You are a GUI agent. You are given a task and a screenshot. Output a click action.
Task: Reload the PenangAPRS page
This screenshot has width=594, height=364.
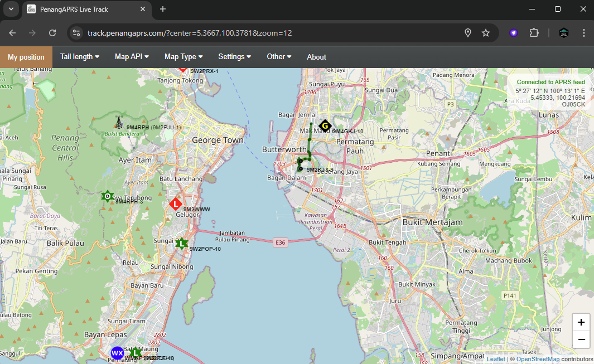click(52, 33)
